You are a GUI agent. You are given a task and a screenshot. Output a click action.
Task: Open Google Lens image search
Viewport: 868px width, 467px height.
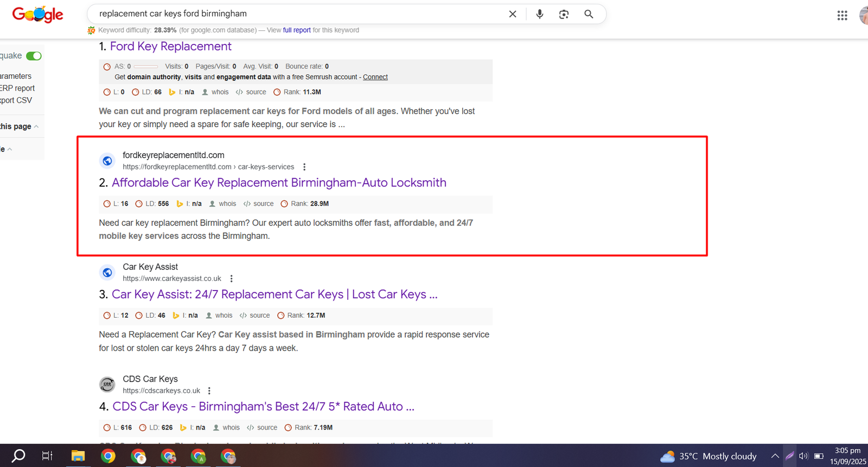pos(564,14)
